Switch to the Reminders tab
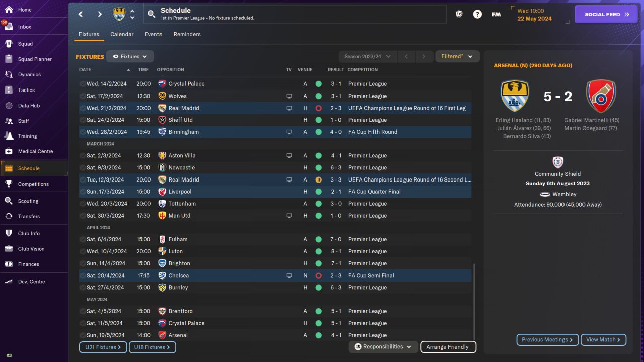Viewport: 644px width, 362px height. (187, 34)
